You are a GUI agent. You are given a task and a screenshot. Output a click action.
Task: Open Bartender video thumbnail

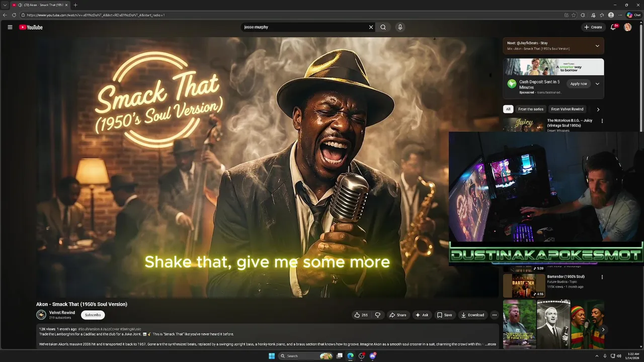(524, 285)
